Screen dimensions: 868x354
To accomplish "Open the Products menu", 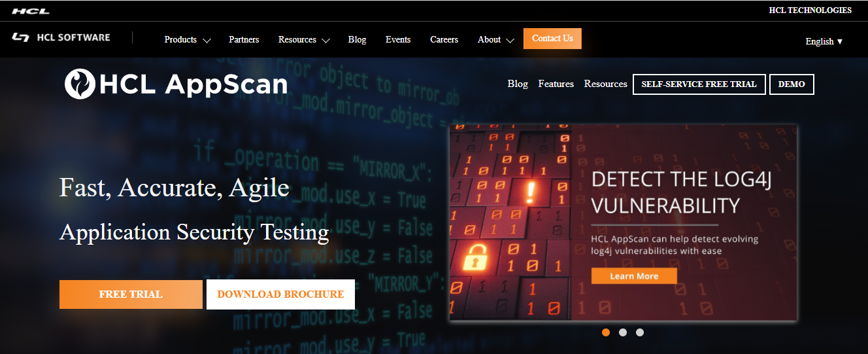I will [x=180, y=40].
